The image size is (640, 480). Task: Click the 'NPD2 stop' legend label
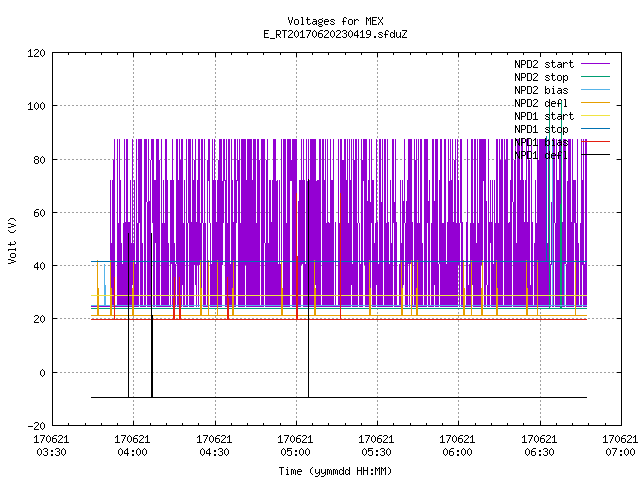click(x=541, y=77)
